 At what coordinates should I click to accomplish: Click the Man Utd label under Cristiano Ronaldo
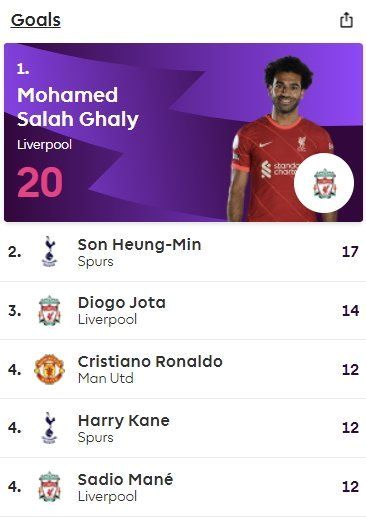click(106, 378)
